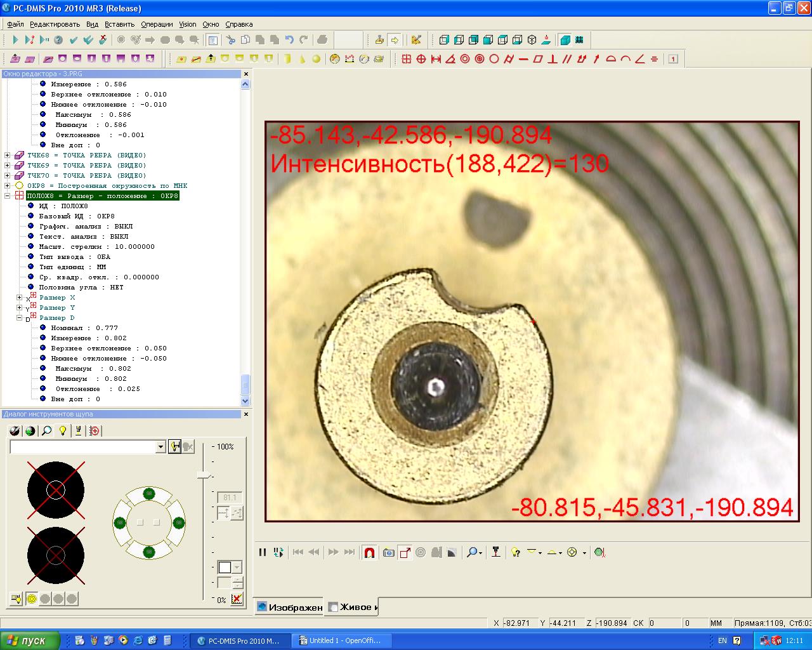Switch to the Живое live view tab

353,607
